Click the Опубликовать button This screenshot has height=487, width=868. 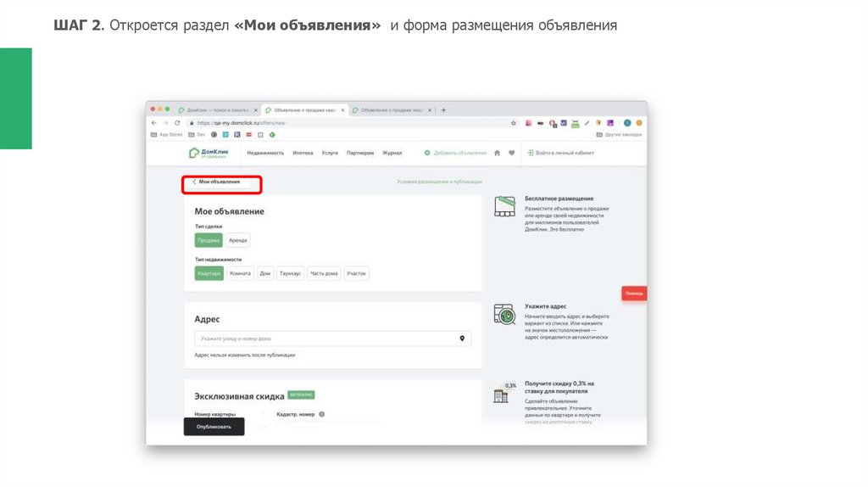click(x=214, y=427)
